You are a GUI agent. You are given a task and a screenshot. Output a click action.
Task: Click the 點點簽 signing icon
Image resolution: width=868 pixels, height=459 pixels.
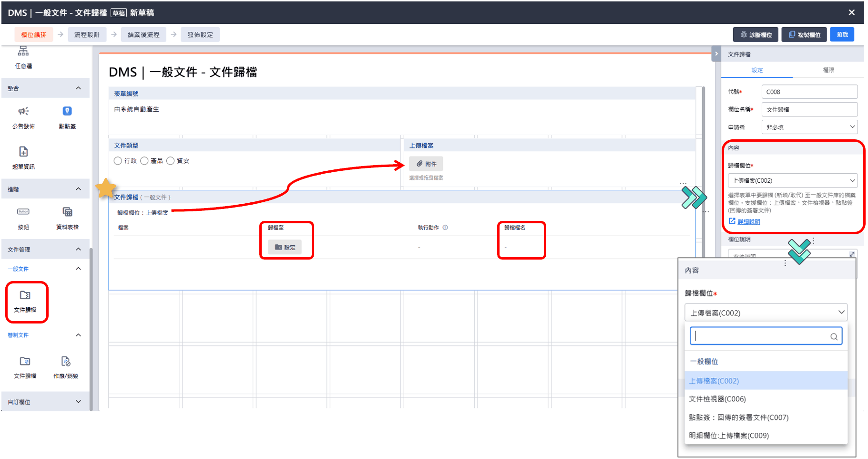click(x=67, y=112)
